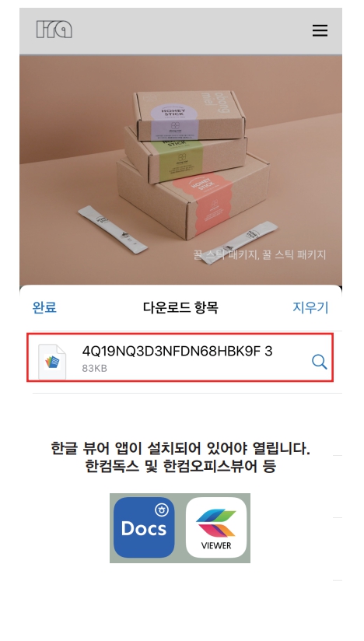Open the hamburger menu icon
Viewport: 364px width, 641px height.
coord(320,30)
